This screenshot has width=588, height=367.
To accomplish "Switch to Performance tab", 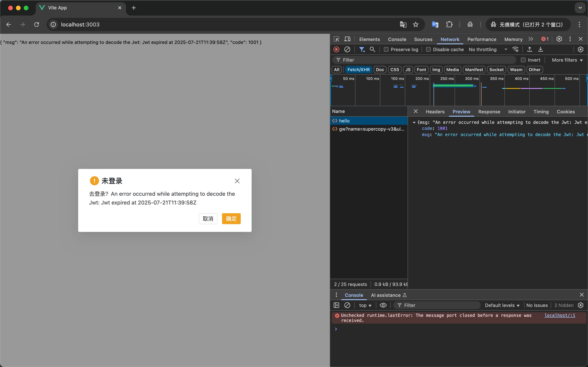I will coord(482,39).
